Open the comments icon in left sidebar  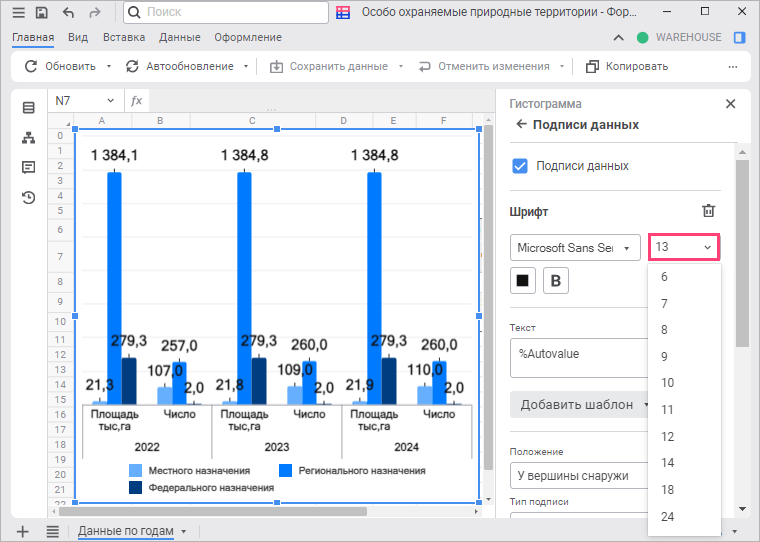click(x=29, y=168)
